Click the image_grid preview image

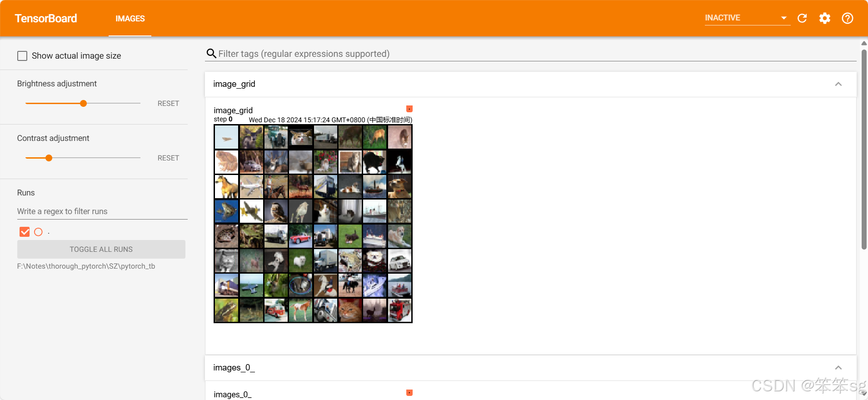(313, 224)
